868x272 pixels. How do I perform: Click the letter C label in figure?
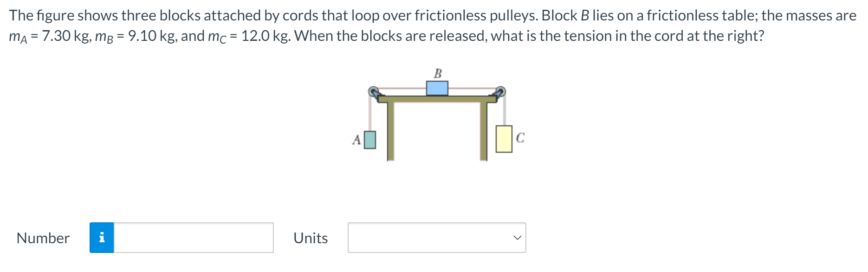(x=520, y=137)
